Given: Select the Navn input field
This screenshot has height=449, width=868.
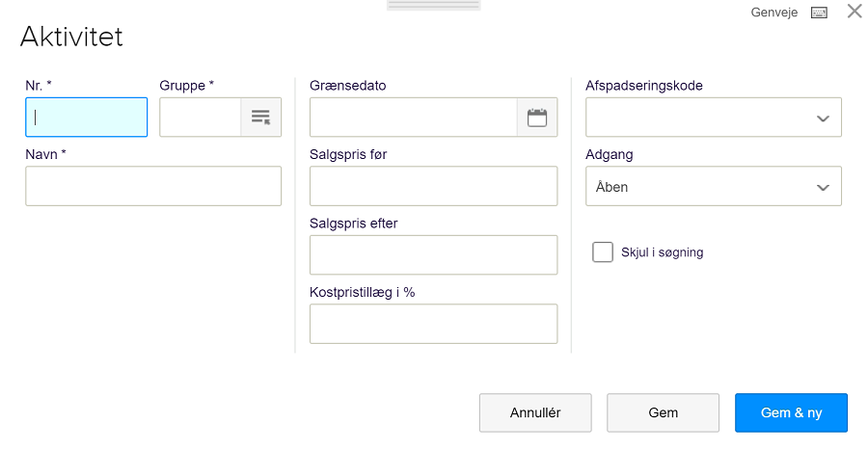Looking at the screenshot, I should tap(153, 186).
